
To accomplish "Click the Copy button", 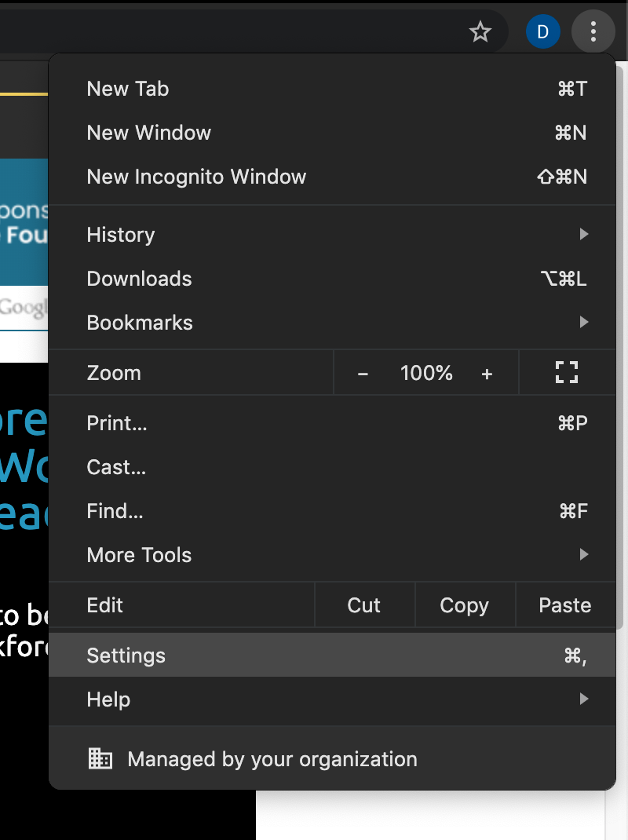I will click(464, 605).
